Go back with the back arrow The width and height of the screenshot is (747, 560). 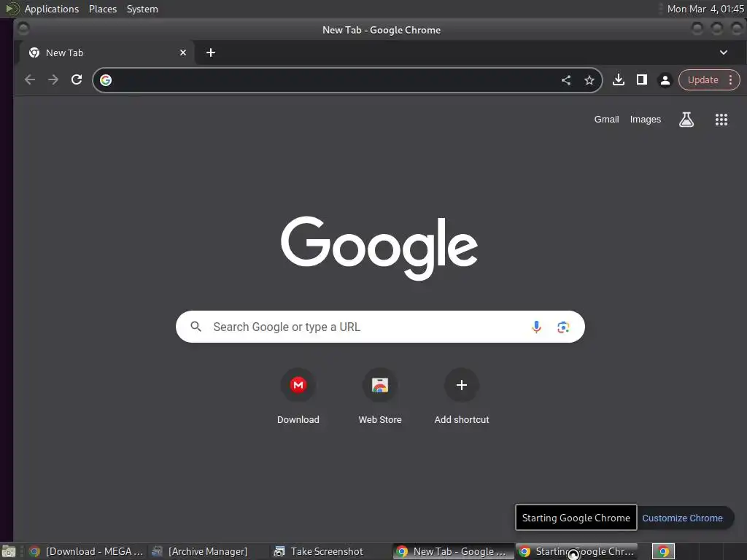coord(29,79)
